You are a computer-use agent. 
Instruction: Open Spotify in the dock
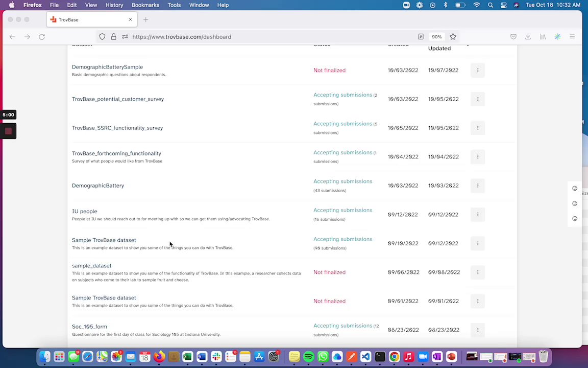point(309,356)
